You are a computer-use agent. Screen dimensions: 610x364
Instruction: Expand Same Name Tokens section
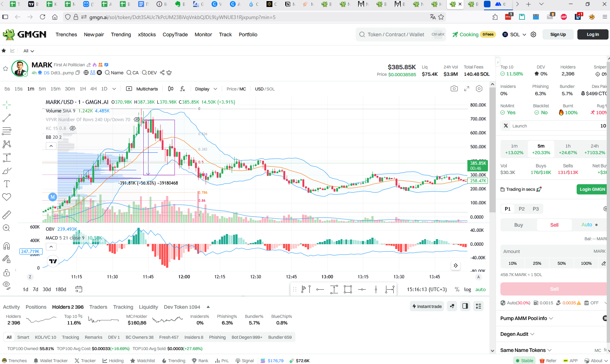[526, 350]
